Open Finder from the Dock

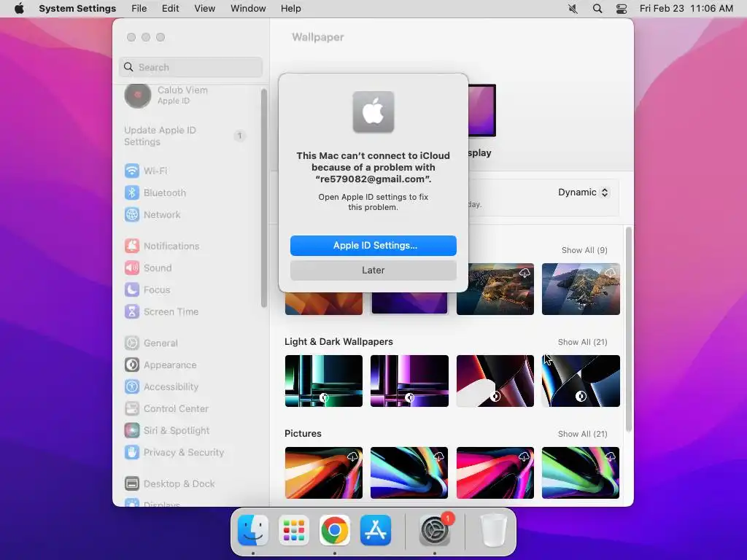click(253, 530)
